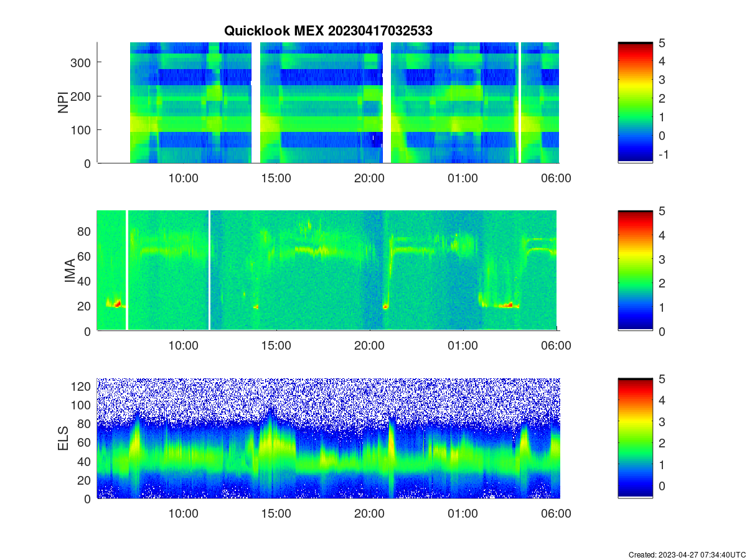Click the IMA panel's colorbar
Screen dimensions: 747x560
636,271
